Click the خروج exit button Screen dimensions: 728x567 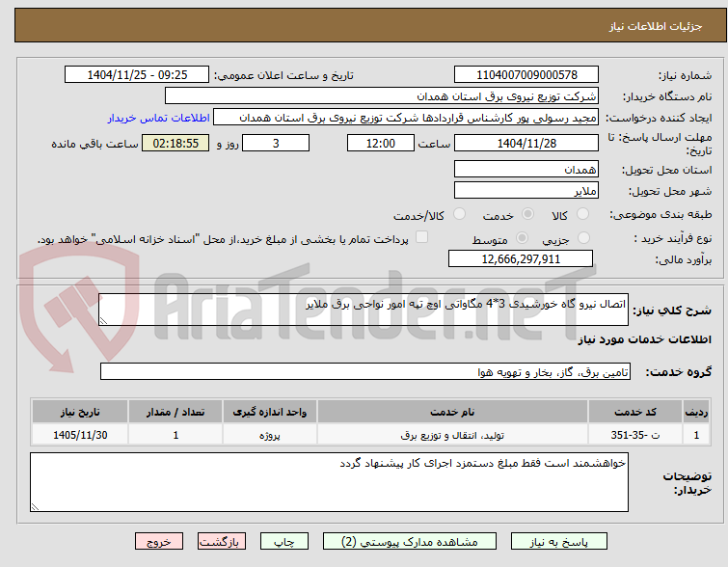pyautogui.click(x=159, y=542)
